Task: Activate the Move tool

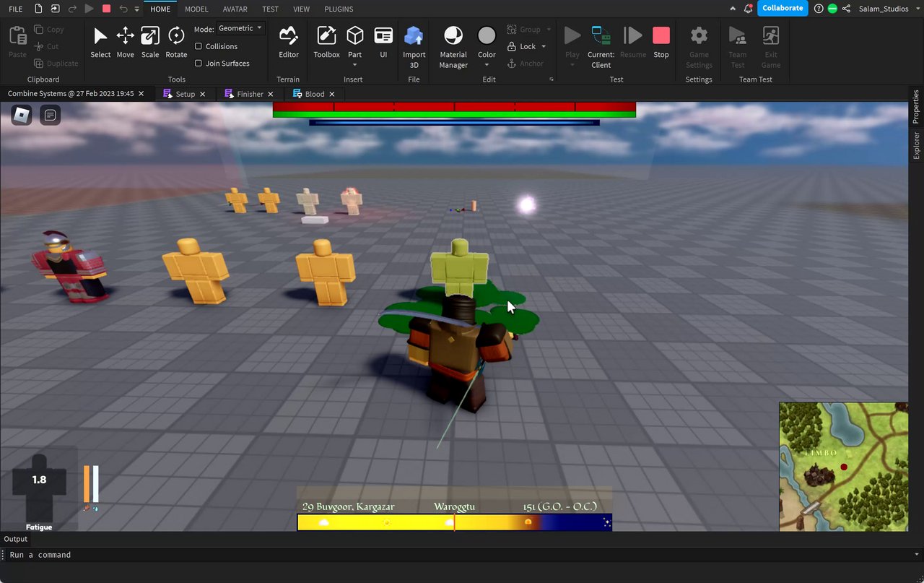Action: pyautogui.click(x=125, y=36)
